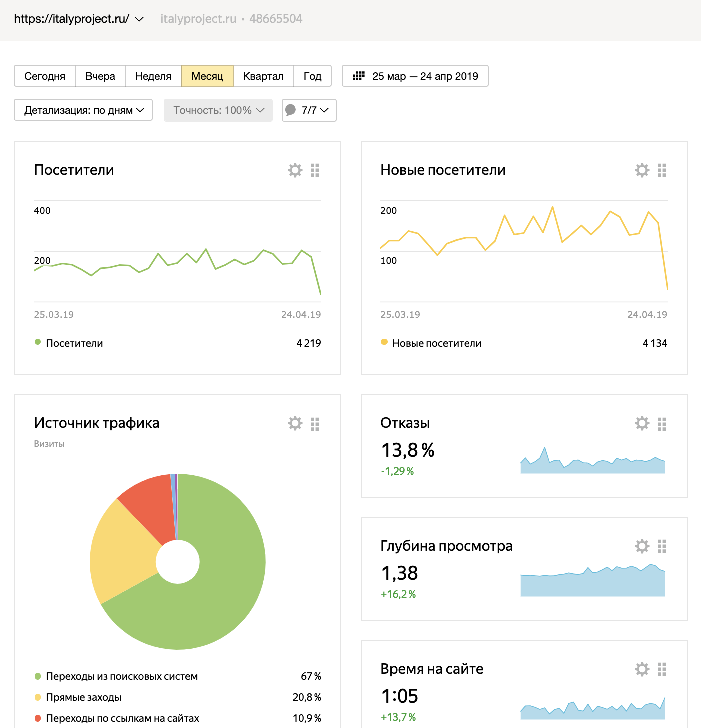Select the Квартал period tab
This screenshot has width=701, height=728.
click(263, 76)
